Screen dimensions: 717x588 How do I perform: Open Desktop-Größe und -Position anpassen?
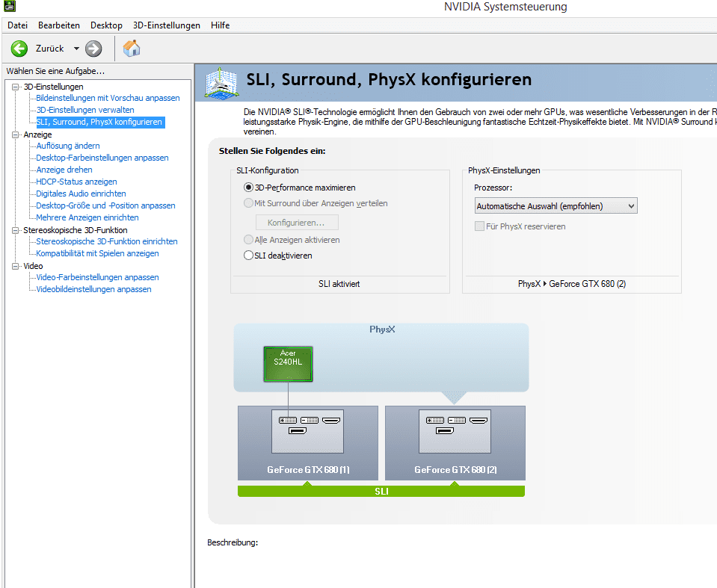tap(105, 205)
